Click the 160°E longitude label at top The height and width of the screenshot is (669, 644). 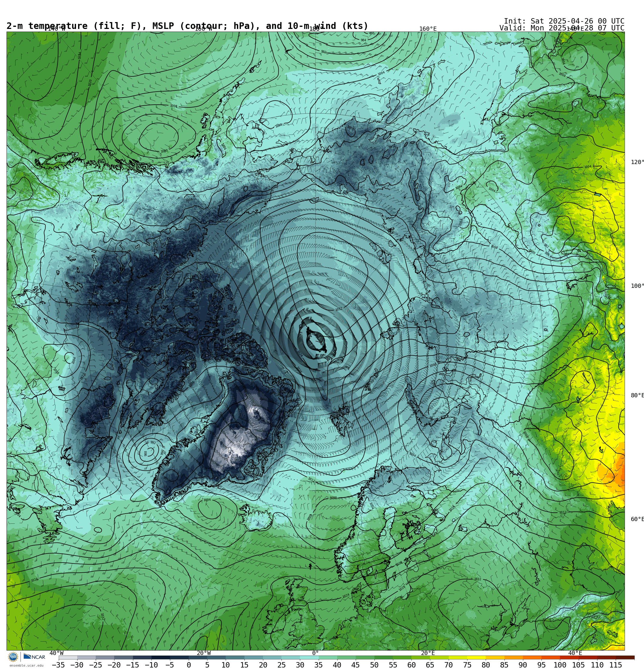click(x=428, y=29)
